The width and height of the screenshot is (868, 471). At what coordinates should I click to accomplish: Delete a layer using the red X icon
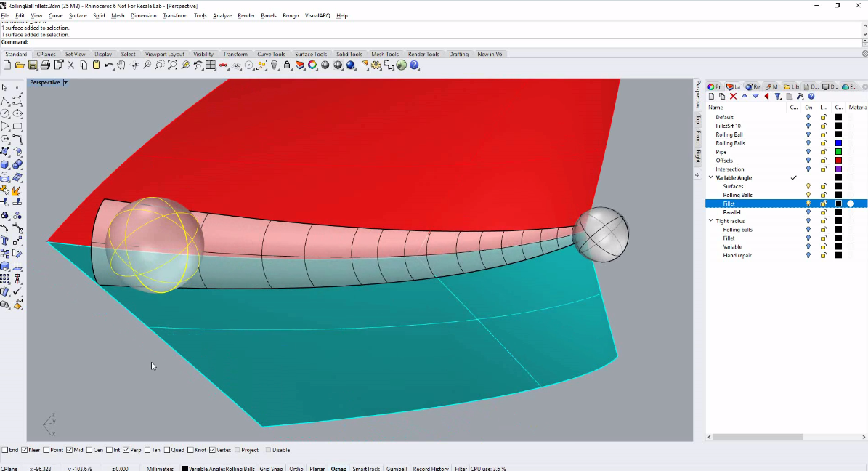(x=733, y=96)
